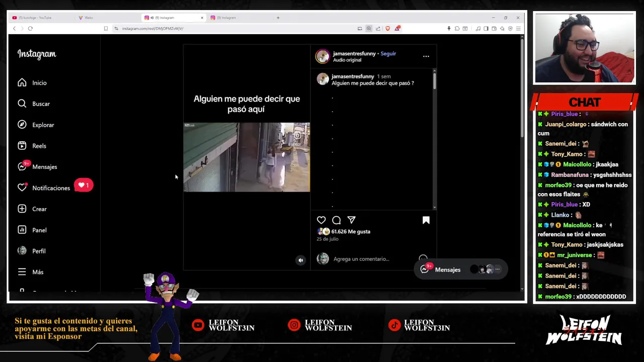Screen dimensions: 644x362
Task: Open emoji picker in comment box
Action: (x=423, y=258)
